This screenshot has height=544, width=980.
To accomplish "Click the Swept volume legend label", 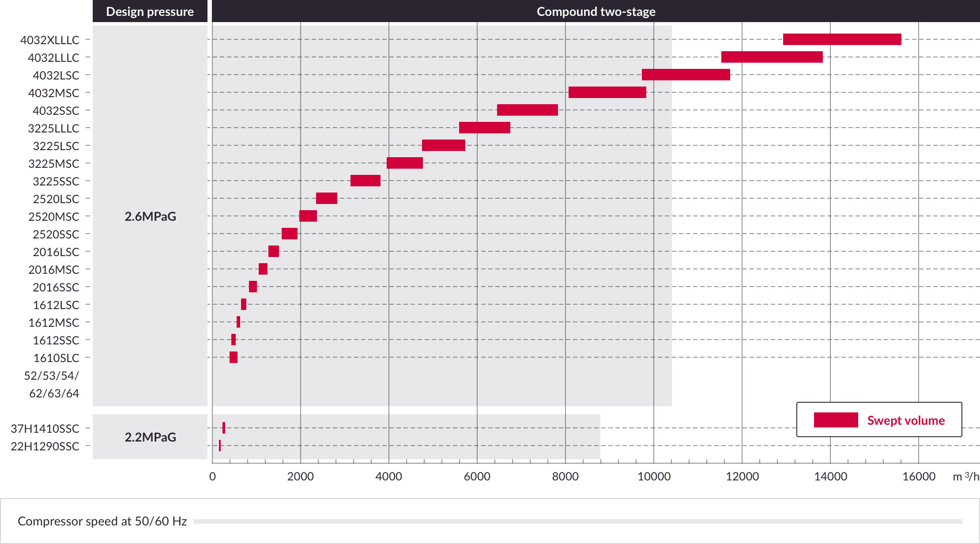I will point(905,420).
